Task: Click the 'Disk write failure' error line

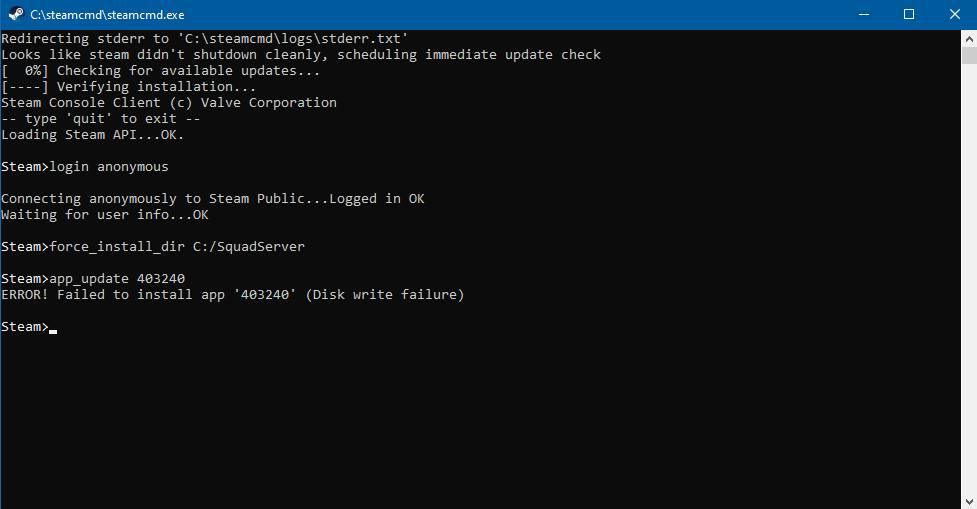Action: point(233,295)
